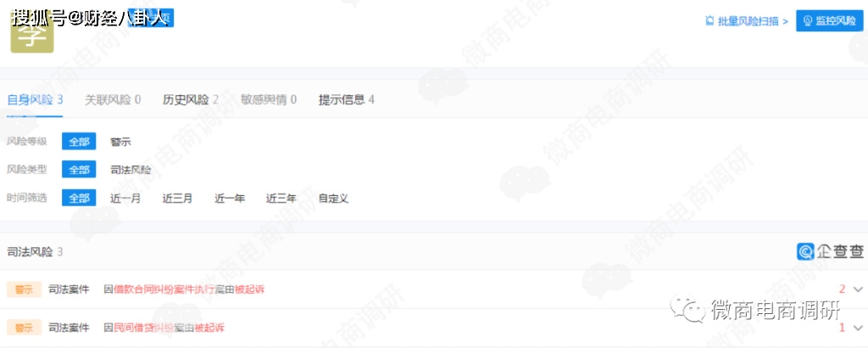This screenshot has height=348, width=868.
Task: Expand the 民间借贷纠纷 case row chevron
Action: coord(859,328)
